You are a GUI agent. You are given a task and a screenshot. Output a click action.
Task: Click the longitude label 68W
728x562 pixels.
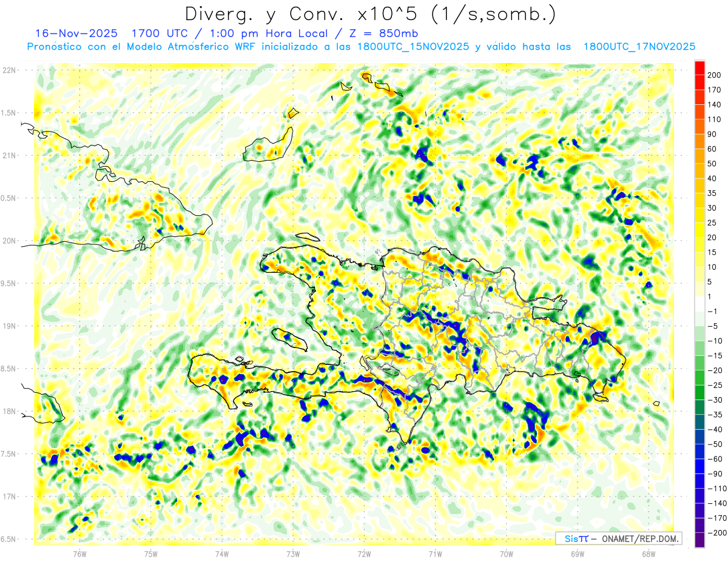(649, 554)
